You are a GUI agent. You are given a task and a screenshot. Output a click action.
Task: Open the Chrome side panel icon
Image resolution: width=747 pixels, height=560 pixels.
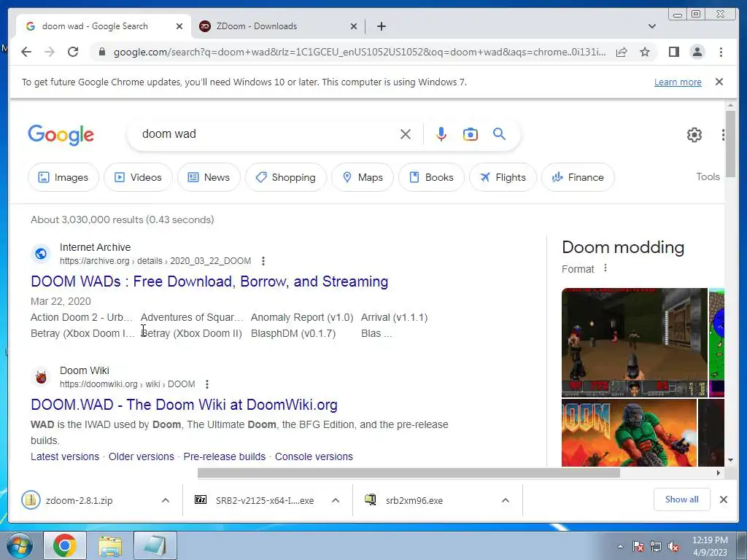tap(673, 52)
